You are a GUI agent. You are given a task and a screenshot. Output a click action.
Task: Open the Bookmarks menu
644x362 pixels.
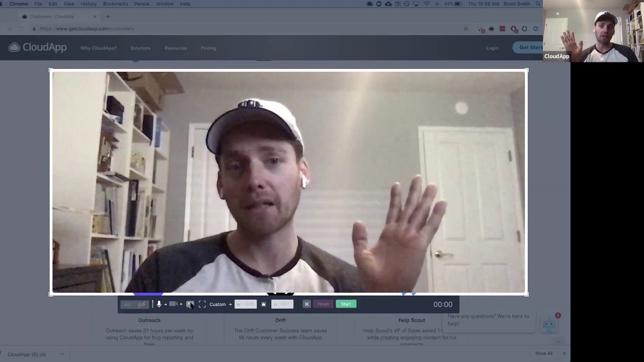click(x=115, y=4)
